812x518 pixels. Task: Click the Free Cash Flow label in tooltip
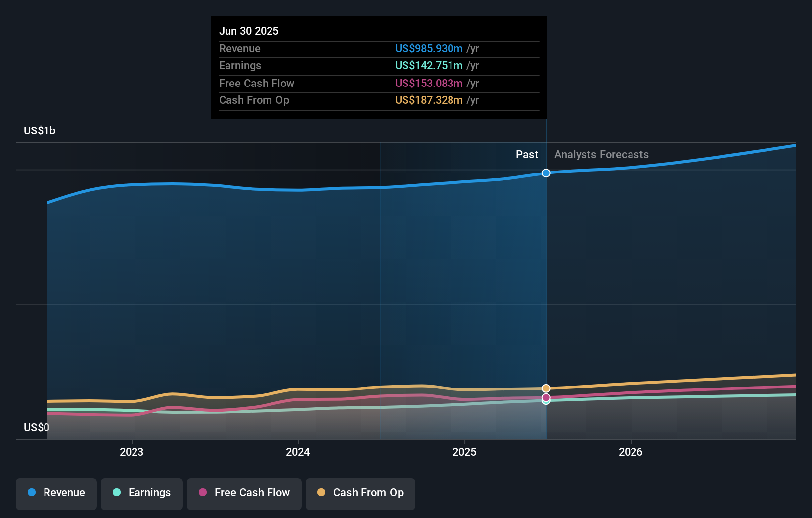click(257, 83)
